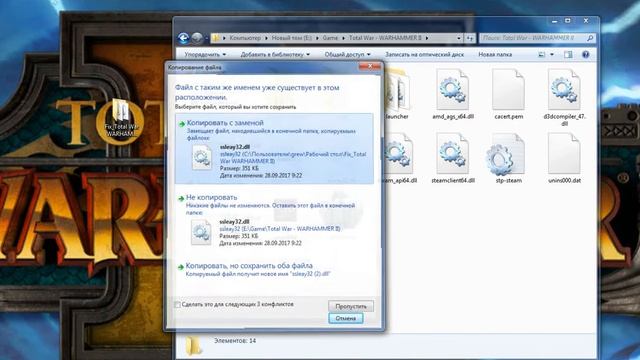The height and width of the screenshot is (360, 640).
Task: Choose Не копировать option
Action: (274, 221)
